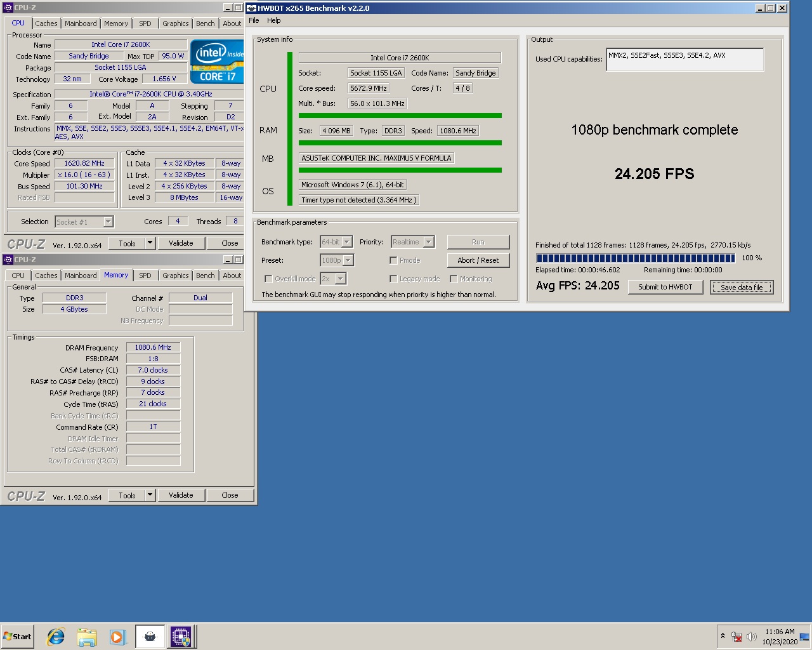The height and width of the screenshot is (650, 812).
Task: Click the taskbar clock 11:06 AM
Action: click(x=780, y=632)
